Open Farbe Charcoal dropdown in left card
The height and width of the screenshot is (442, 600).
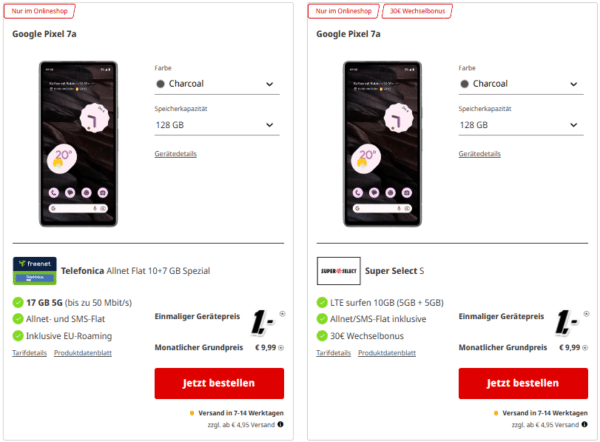(x=217, y=84)
